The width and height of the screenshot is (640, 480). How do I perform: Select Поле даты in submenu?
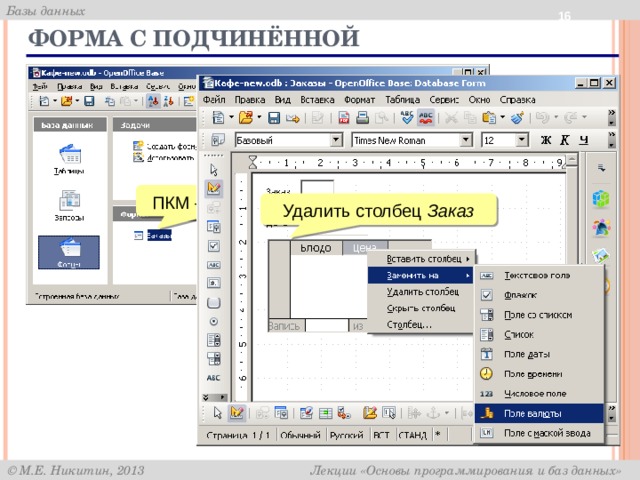coord(539,354)
